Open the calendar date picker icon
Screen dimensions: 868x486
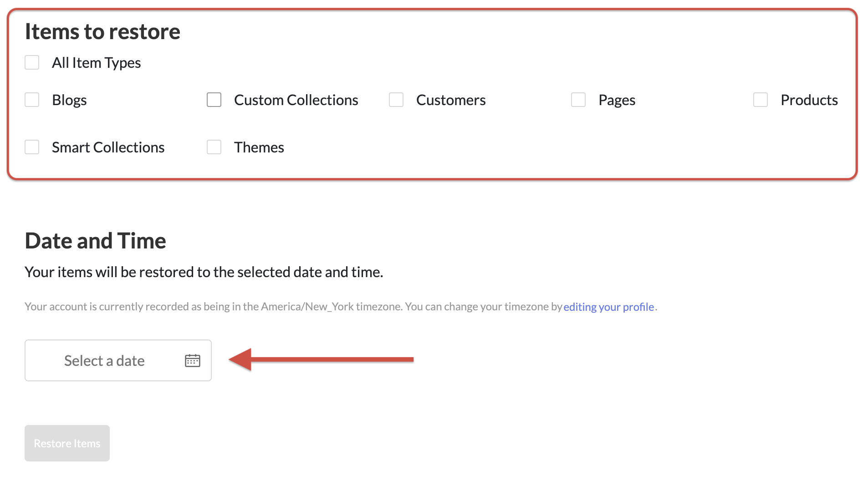coord(192,360)
